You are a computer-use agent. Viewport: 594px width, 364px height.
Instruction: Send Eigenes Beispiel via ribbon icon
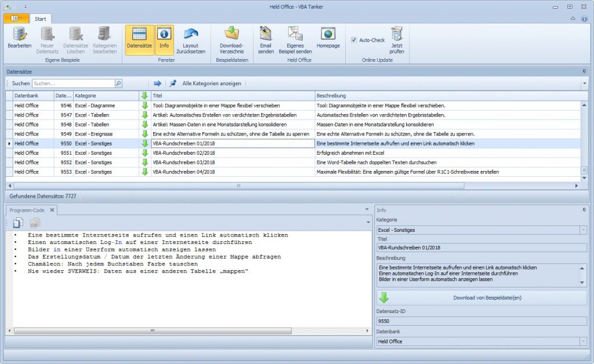[x=295, y=39]
